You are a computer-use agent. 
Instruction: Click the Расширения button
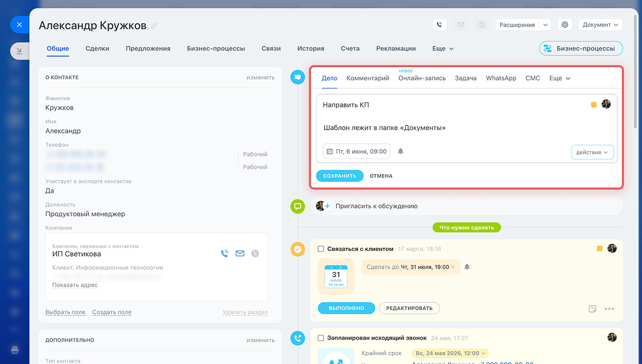pyautogui.click(x=517, y=25)
